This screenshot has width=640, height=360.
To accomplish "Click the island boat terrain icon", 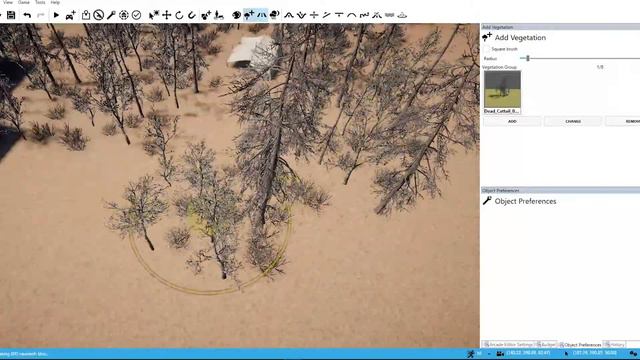I will click(x=402, y=15).
